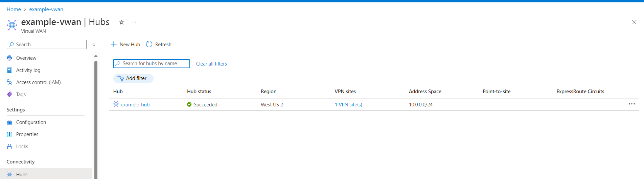Click the Overview cloud icon
Screen dimensions: 644x179
[x=9, y=58]
